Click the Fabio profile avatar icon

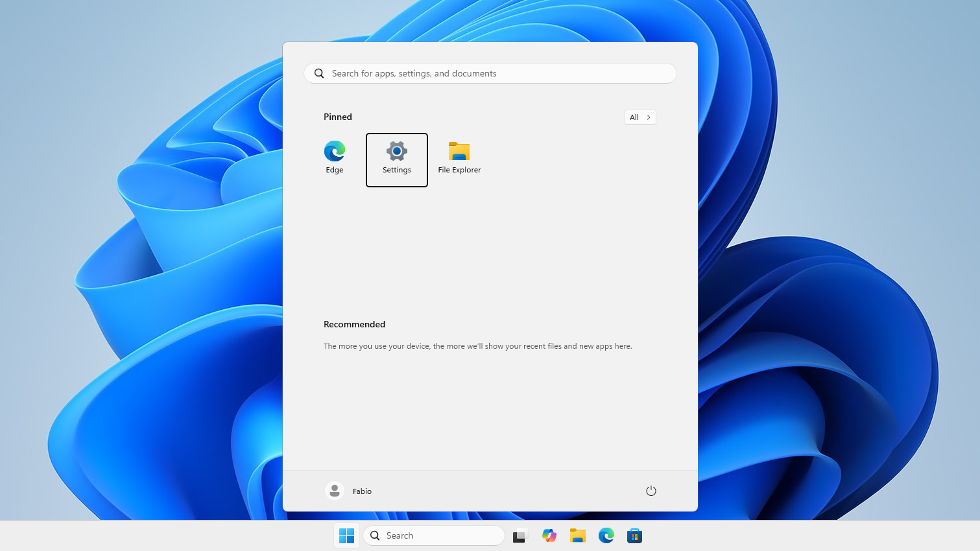[x=335, y=491]
